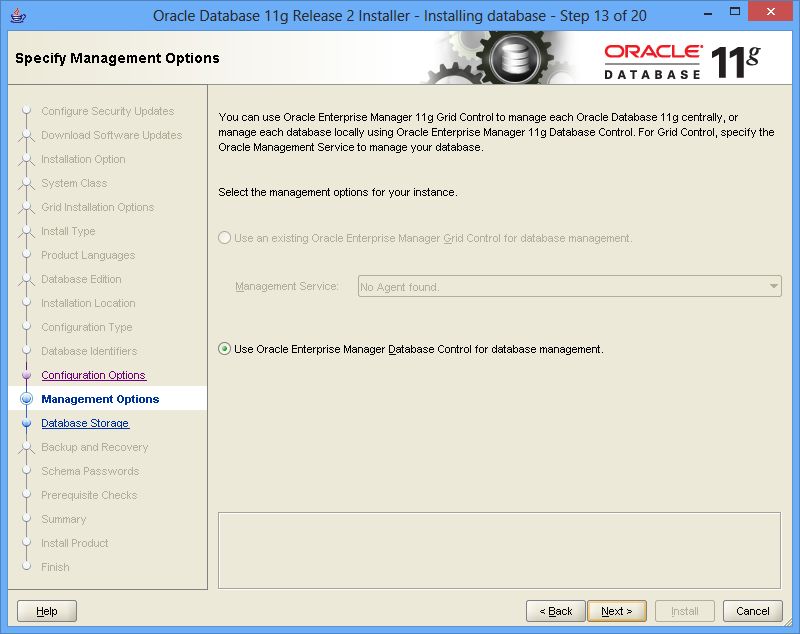Screen dimensions: 800x634
Task: Click the Database Storage step bullet icon
Action: [x=27, y=423]
